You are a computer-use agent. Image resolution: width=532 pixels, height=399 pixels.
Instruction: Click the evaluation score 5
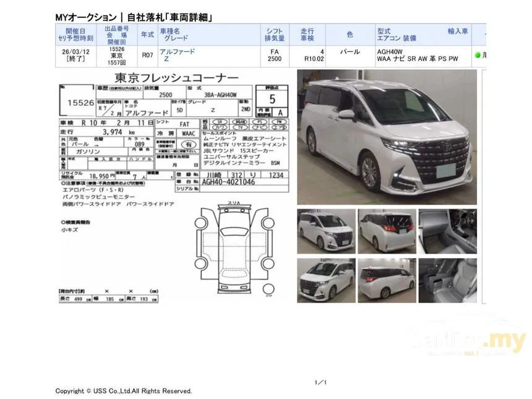click(272, 99)
